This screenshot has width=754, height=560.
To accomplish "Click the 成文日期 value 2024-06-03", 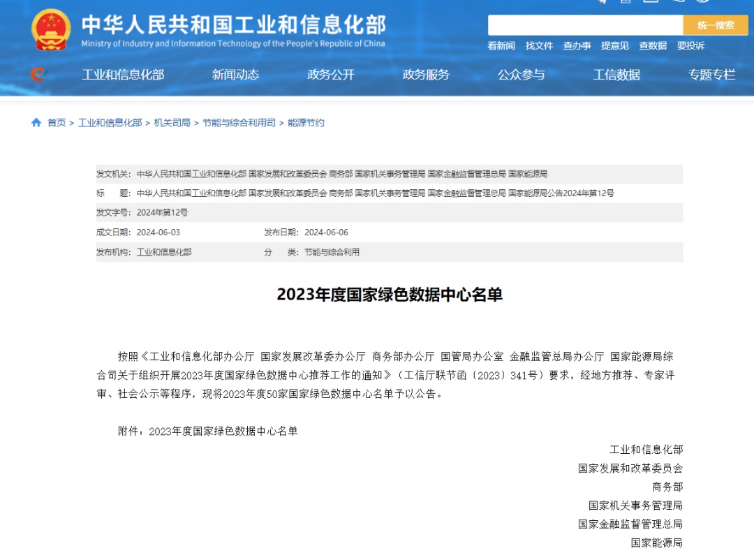I will click(158, 233).
